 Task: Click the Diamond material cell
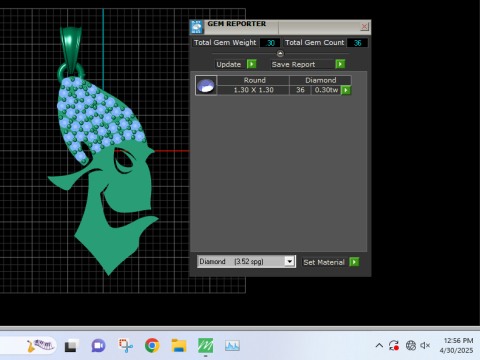320,80
